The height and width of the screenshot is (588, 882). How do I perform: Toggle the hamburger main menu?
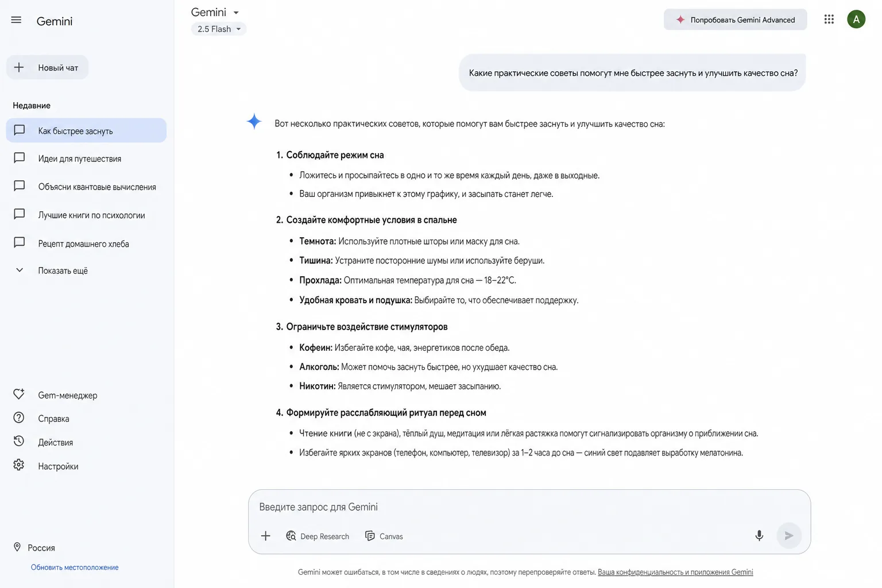(x=16, y=20)
